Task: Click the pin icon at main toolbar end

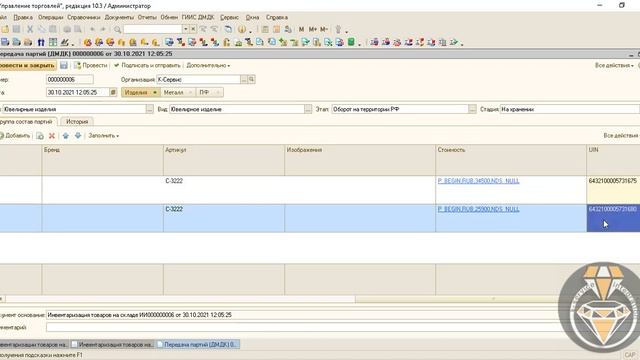Action: [x=338, y=29]
